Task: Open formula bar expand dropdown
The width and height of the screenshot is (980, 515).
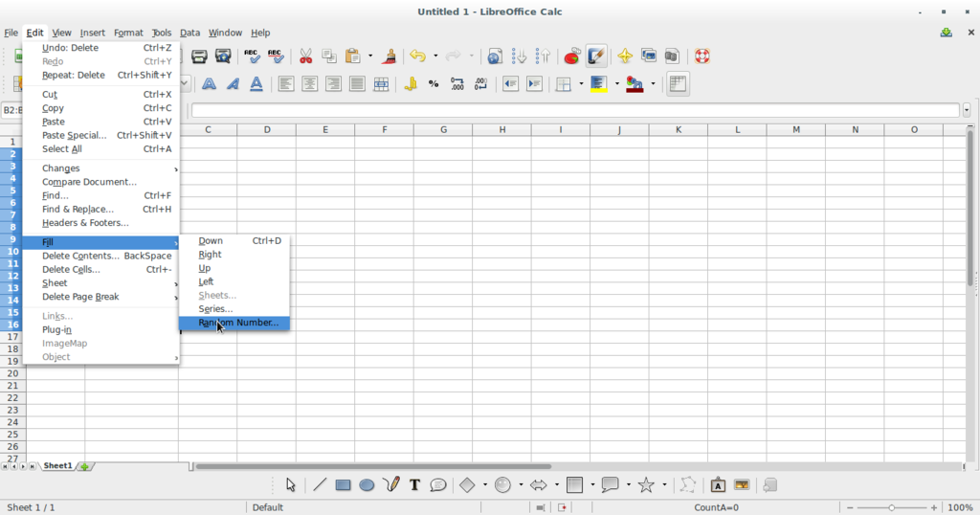Action: [x=967, y=110]
